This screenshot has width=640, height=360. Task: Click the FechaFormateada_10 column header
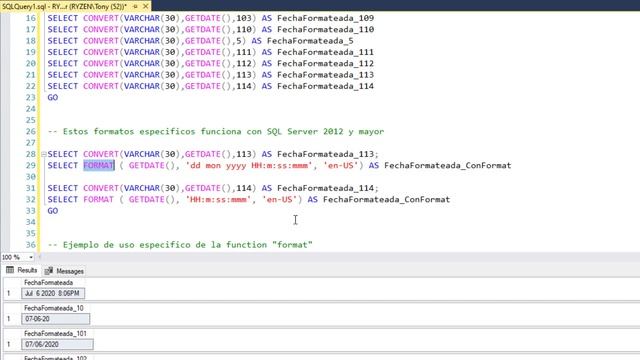pyautogui.click(x=53, y=308)
